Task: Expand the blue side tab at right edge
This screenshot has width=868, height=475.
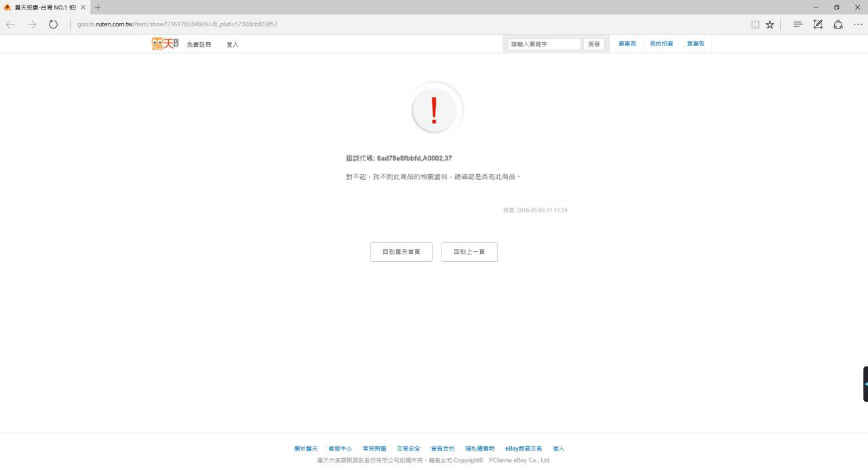Action: [865, 384]
